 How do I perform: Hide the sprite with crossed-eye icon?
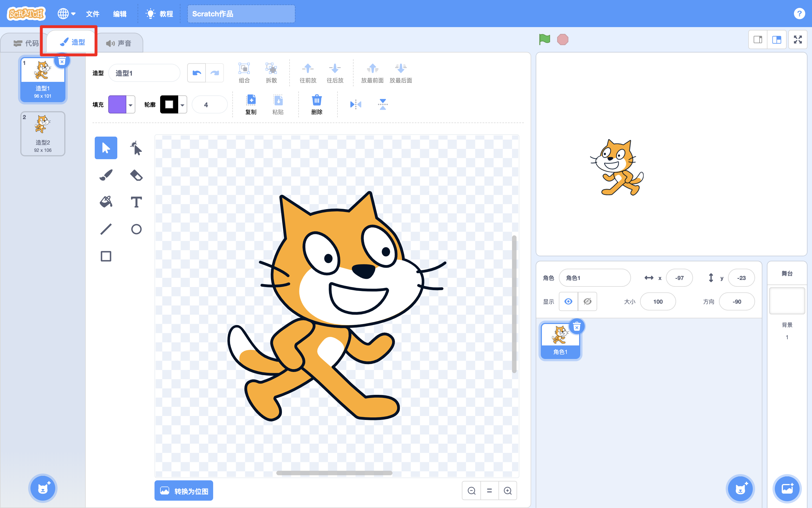coord(587,301)
